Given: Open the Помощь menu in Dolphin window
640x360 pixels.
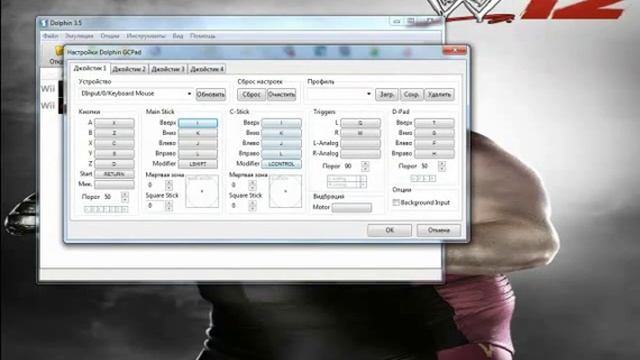Looking at the screenshot, I should click(x=202, y=36).
